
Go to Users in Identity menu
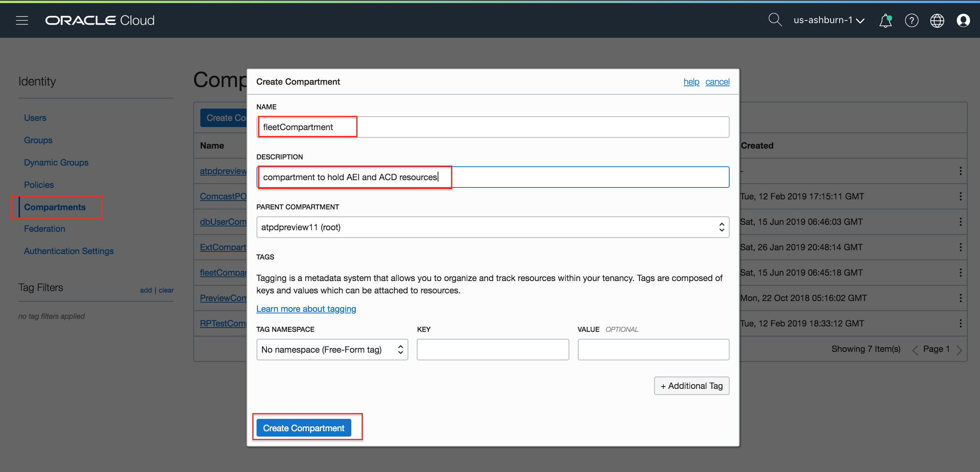click(x=35, y=118)
